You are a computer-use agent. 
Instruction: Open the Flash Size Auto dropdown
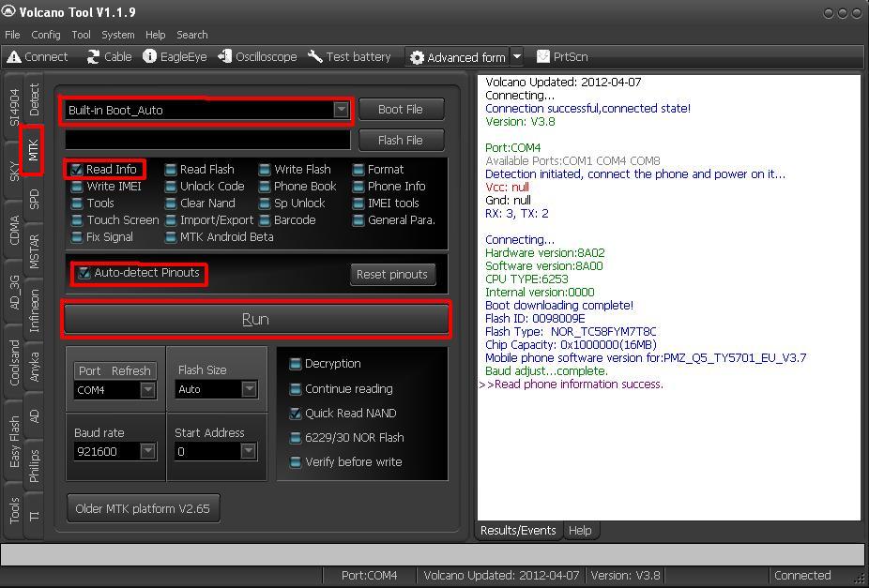250,389
